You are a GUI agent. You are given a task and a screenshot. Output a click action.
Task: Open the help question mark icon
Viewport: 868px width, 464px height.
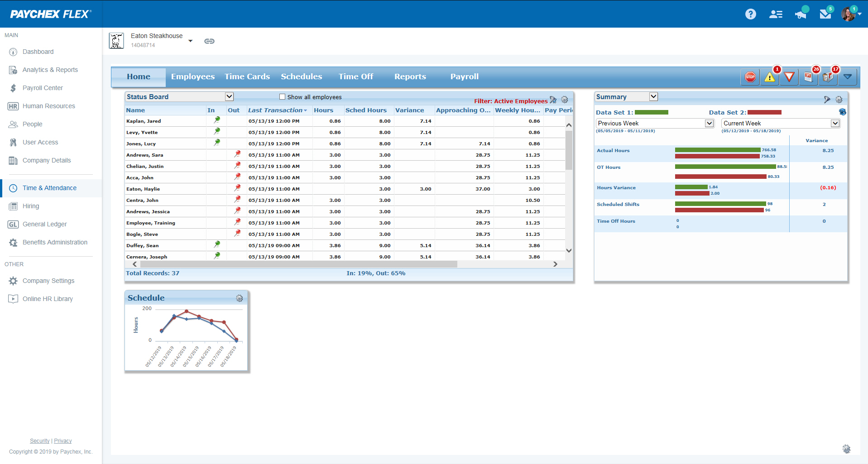750,14
